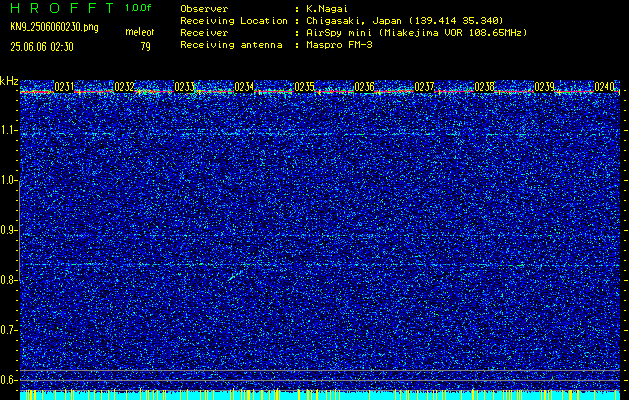Click the Receiving Location field label
The height and width of the screenshot is (400, 629).
pyautogui.click(x=234, y=21)
